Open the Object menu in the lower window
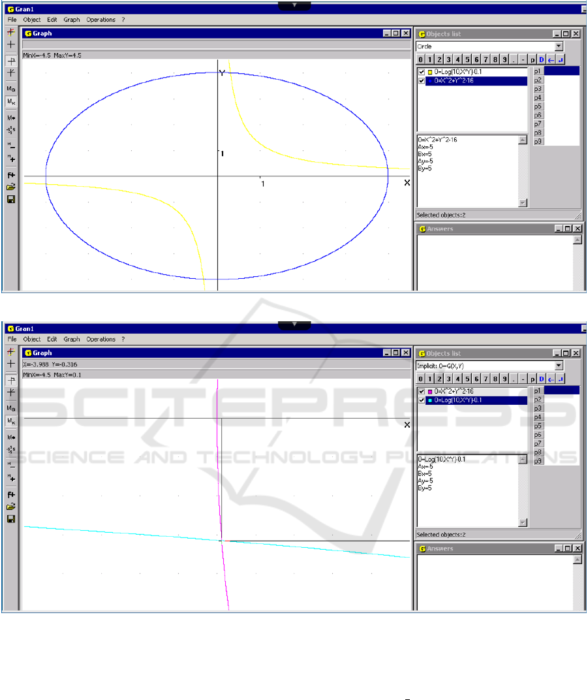 pos(31,340)
